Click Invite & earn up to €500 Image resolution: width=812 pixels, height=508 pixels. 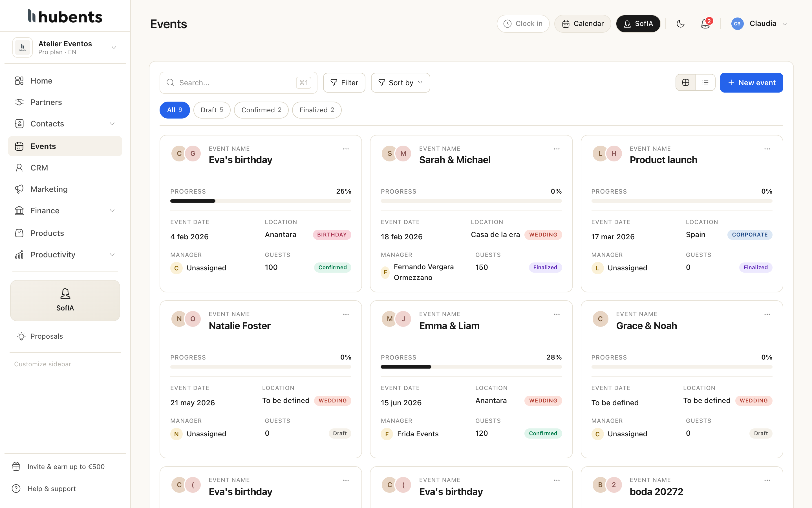tap(58, 467)
